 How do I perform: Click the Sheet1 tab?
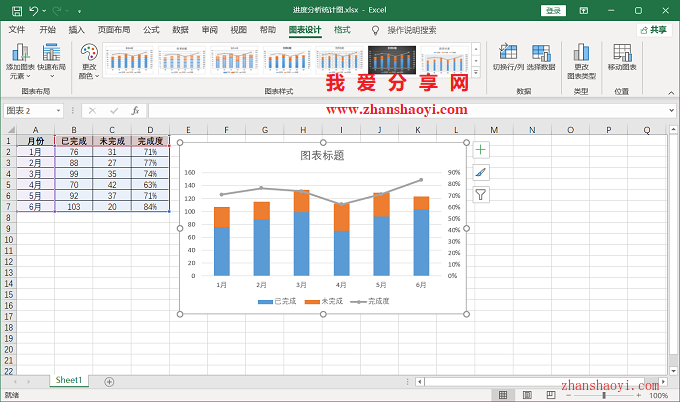coord(69,380)
